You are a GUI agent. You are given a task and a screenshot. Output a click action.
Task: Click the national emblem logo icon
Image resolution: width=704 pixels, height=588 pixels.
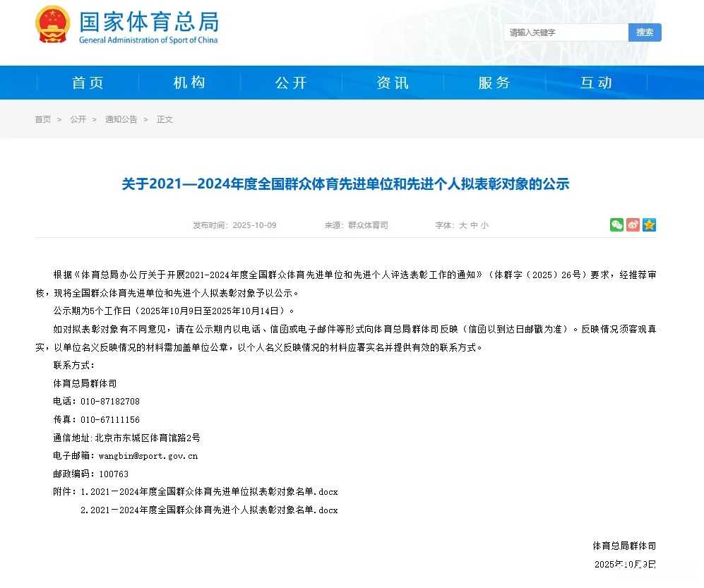tap(53, 24)
